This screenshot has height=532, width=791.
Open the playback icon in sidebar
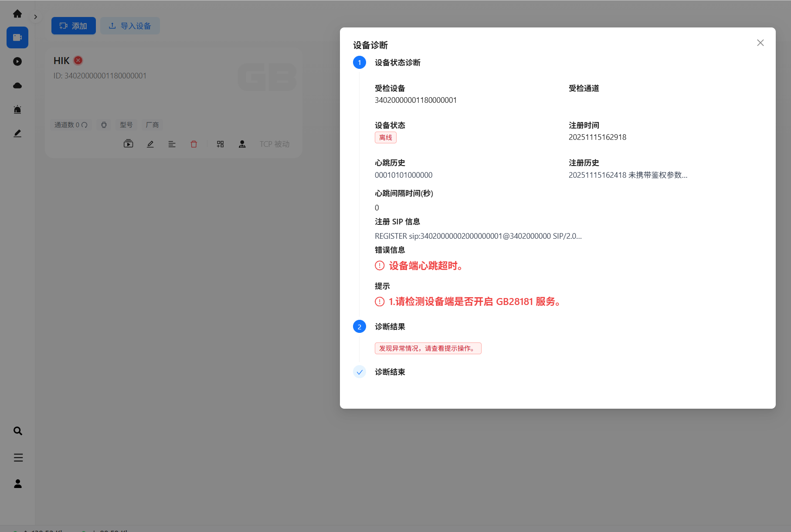pyautogui.click(x=17, y=61)
